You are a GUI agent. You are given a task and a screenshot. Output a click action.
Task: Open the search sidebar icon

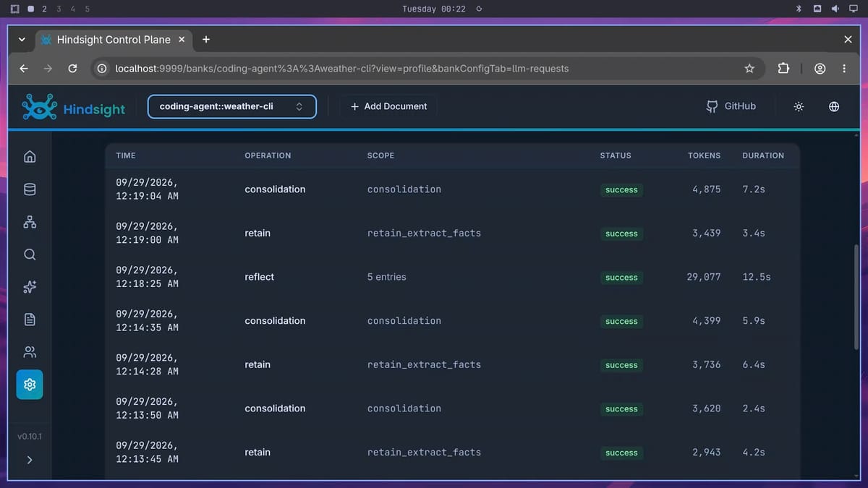point(30,254)
